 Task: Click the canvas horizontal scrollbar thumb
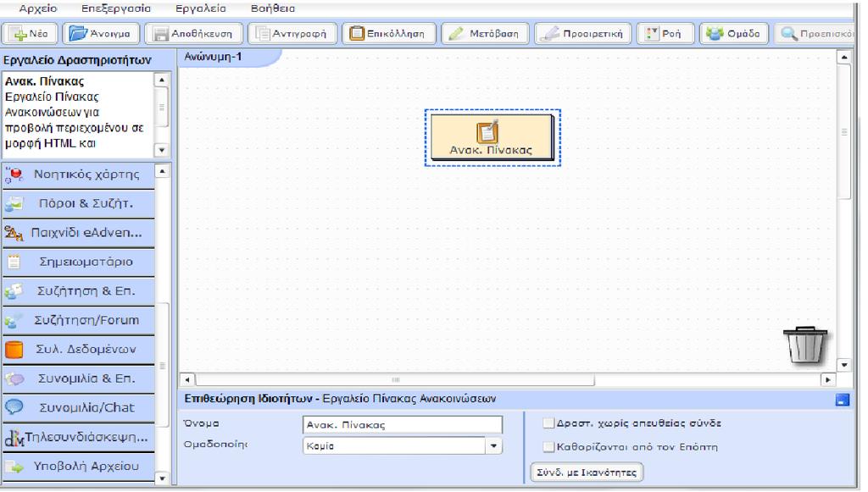tap(395, 379)
